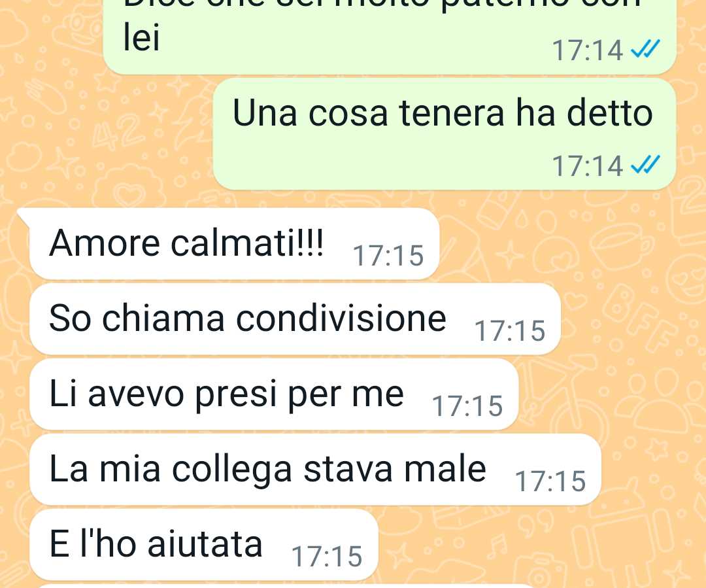Tap the word 'condivisione' in the chat
706x588 pixels.
(341, 318)
